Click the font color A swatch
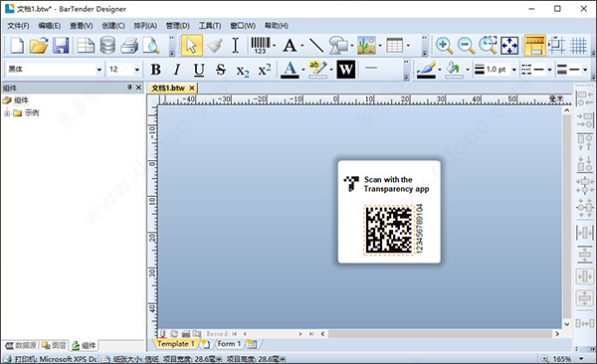Viewport: 597px width, 364px height. point(290,70)
